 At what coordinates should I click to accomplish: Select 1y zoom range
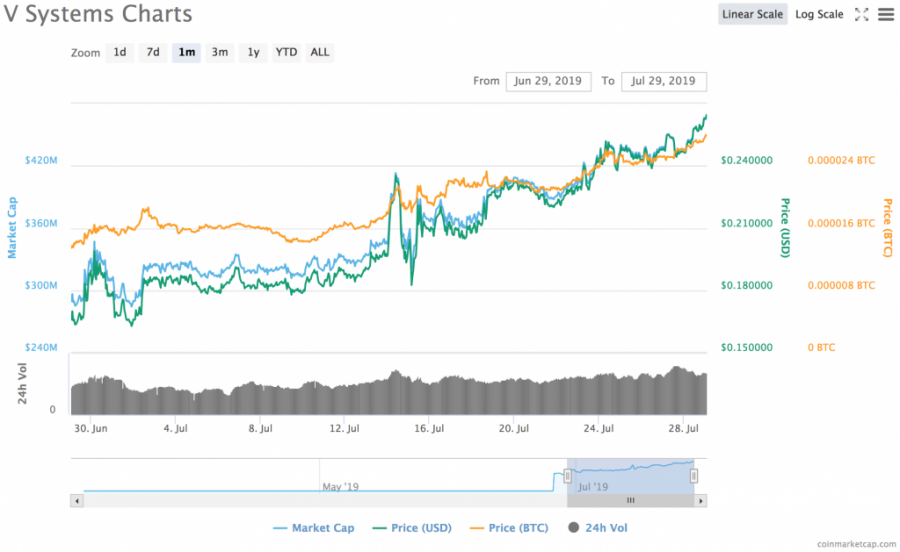(253, 52)
